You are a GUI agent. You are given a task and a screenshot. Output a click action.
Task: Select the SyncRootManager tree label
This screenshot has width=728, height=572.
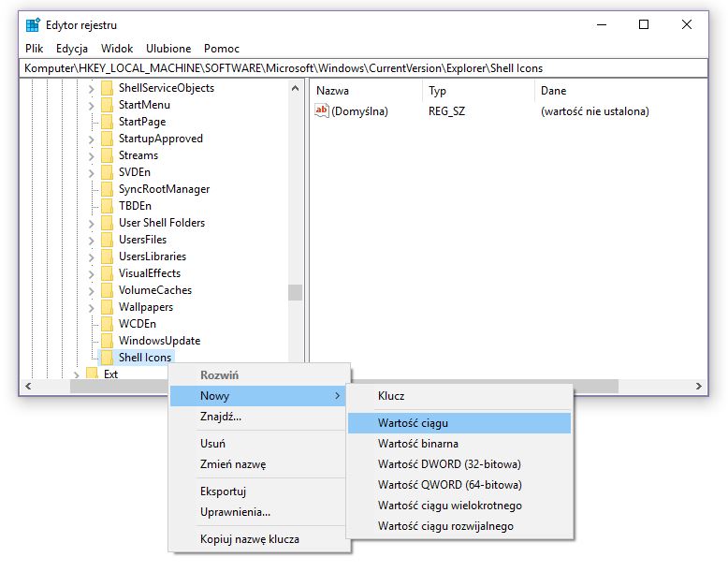coord(164,189)
